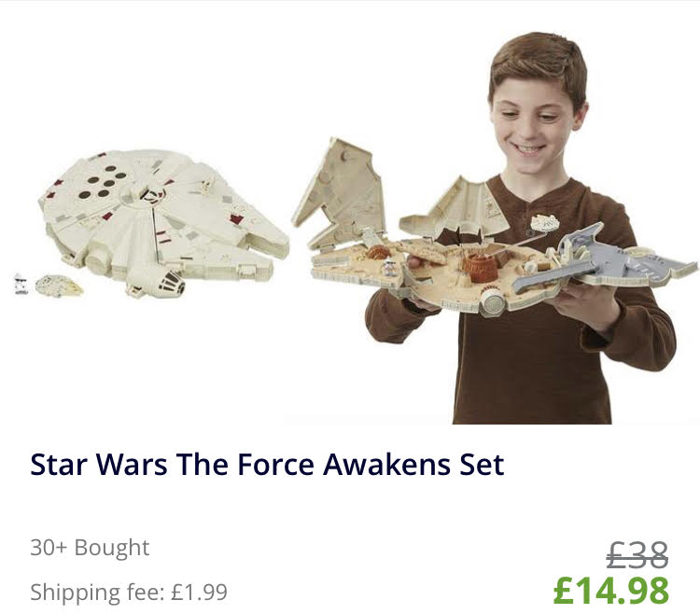Open the closed Millennium Falcon toy image
Viewport: 700px width, 614px height.
click(163, 221)
